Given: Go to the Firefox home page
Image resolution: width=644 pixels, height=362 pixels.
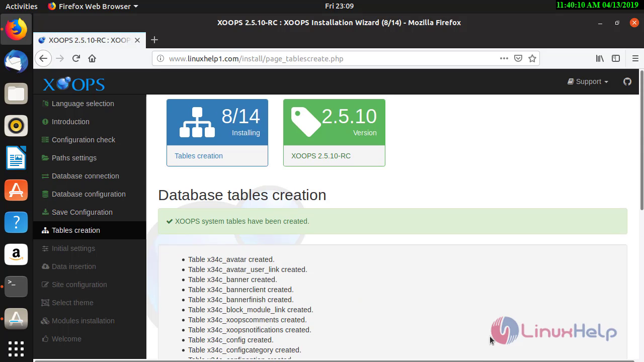Looking at the screenshot, I should pyautogui.click(x=92, y=58).
